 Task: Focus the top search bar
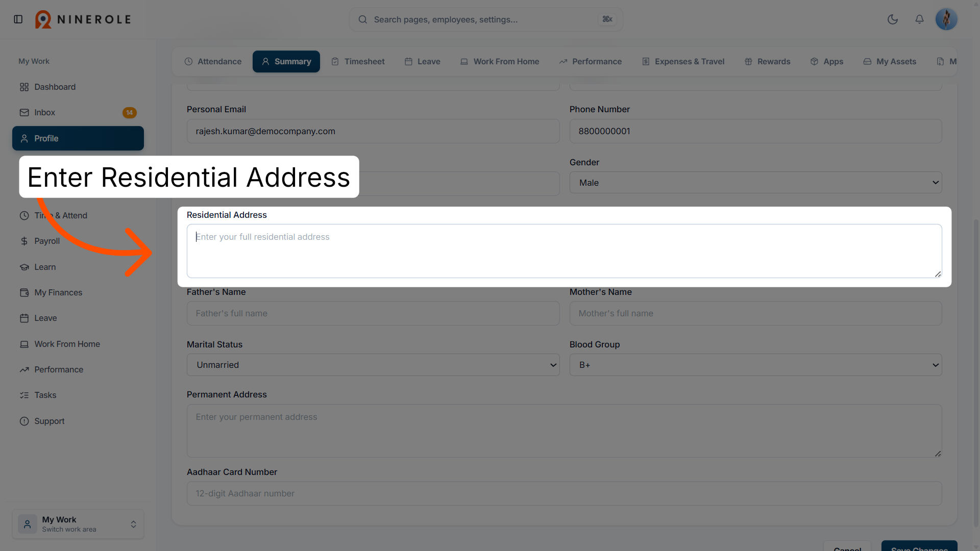(x=486, y=19)
